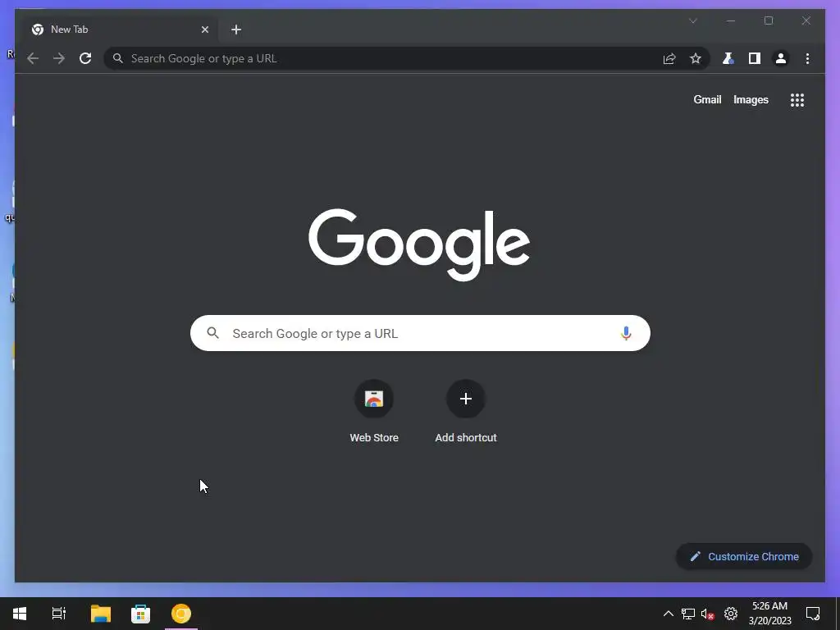This screenshot has width=840, height=630.
Task: Close the Chrome window
Action: point(806,21)
